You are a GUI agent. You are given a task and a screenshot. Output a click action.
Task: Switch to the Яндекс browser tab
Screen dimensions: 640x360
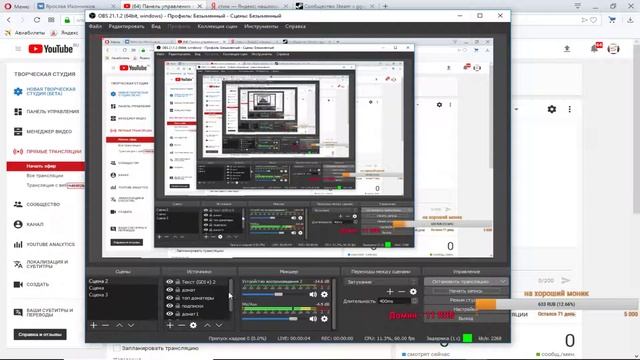tap(249, 6)
